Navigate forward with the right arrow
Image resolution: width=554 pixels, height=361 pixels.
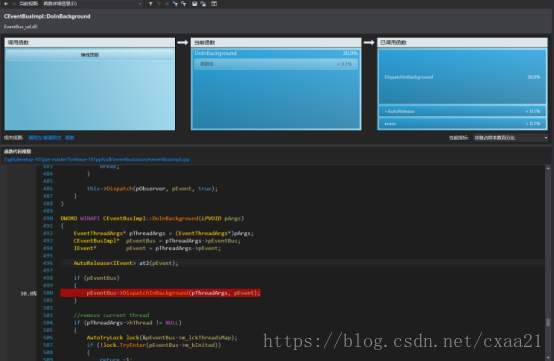coord(14,4)
